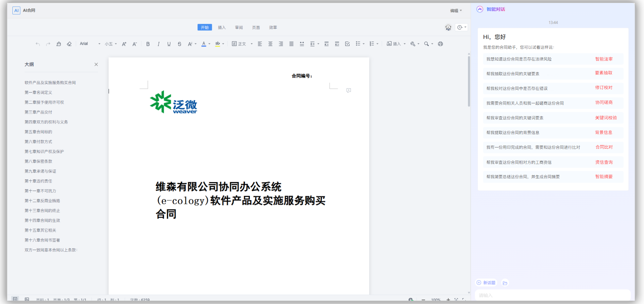
Task: Toggle italic formatting
Action: (159, 44)
